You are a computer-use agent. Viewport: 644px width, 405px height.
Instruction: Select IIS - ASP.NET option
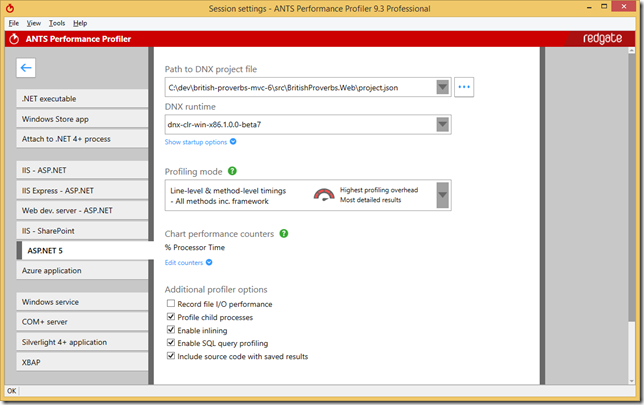(82, 170)
